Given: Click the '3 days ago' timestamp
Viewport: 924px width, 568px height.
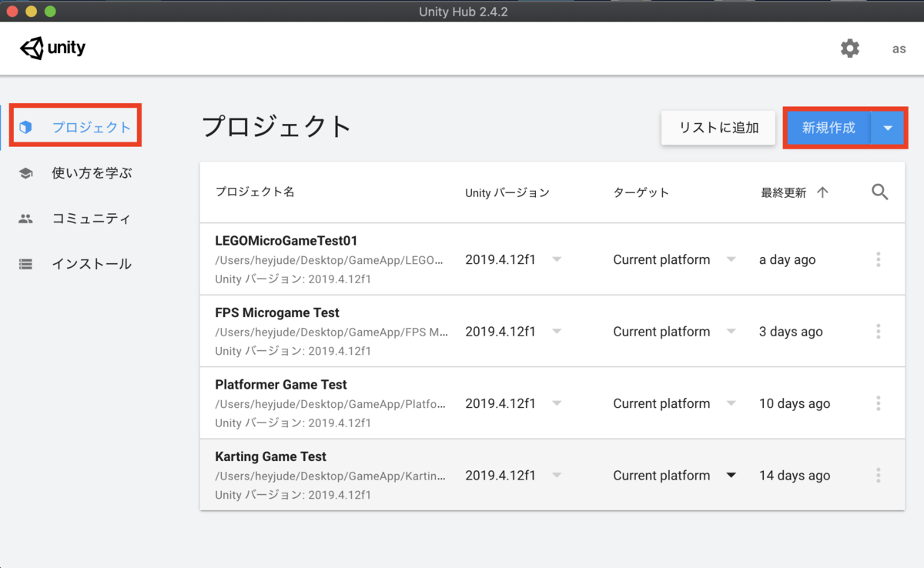Looking at the screenshot, I should tap(791, 332).
